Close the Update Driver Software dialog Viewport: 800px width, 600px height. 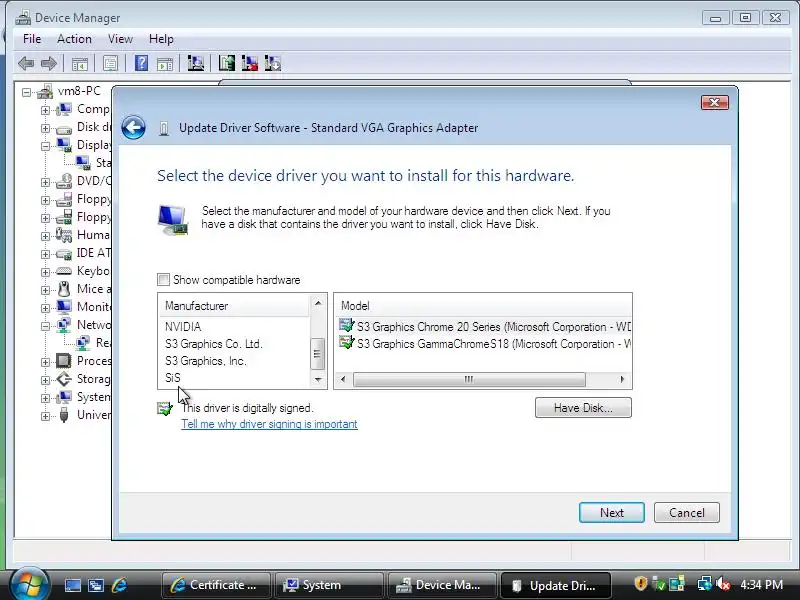(715, 103)
